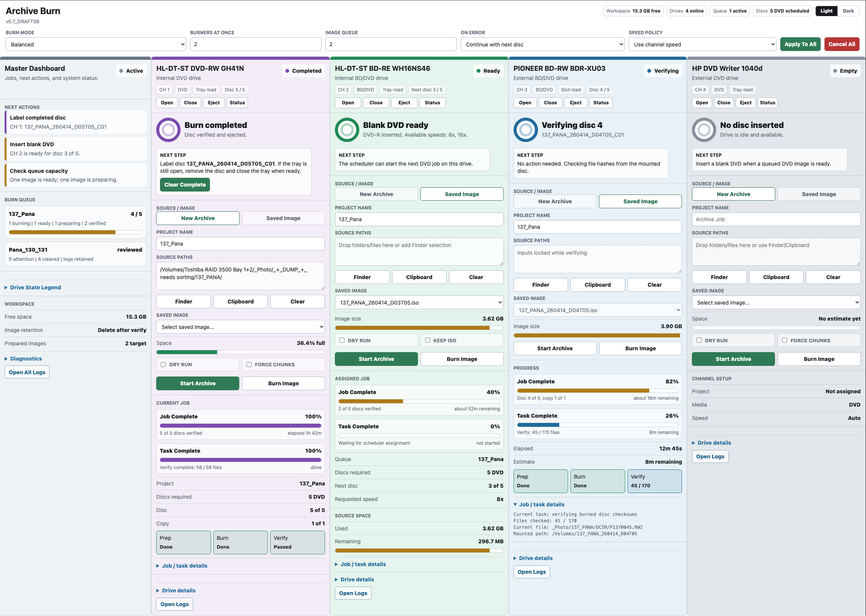The width and height of the screenshot is (866, 616).
Task: Click the Verifying status dot on Pioneer drive
Action: pyautogui.click(x=649, y=71)
